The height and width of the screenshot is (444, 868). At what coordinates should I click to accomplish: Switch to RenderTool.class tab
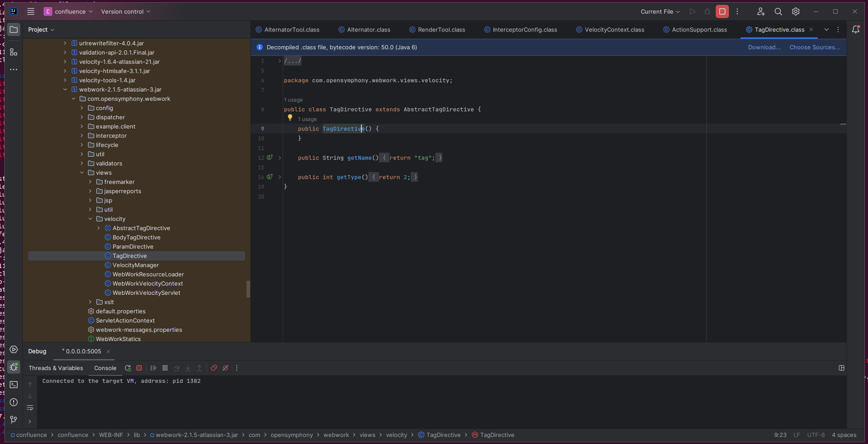(437, 29)
